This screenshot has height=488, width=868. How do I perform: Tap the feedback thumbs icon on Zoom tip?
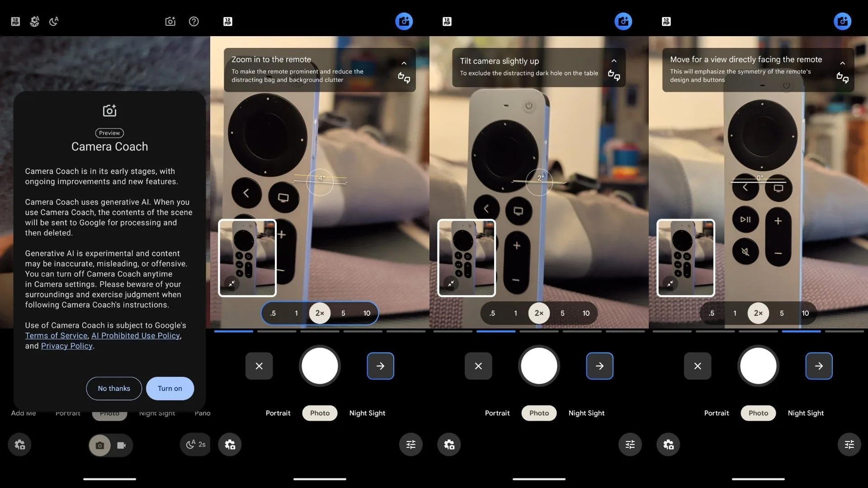click(x=404, y=78)
